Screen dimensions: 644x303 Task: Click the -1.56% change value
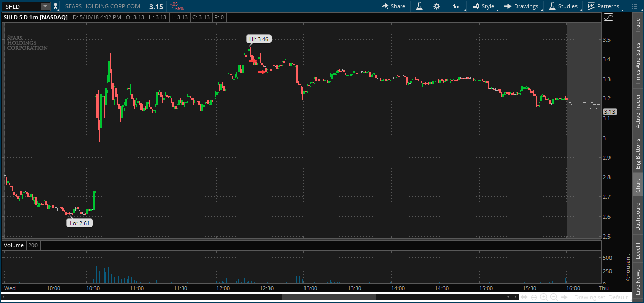coord(177,9)
